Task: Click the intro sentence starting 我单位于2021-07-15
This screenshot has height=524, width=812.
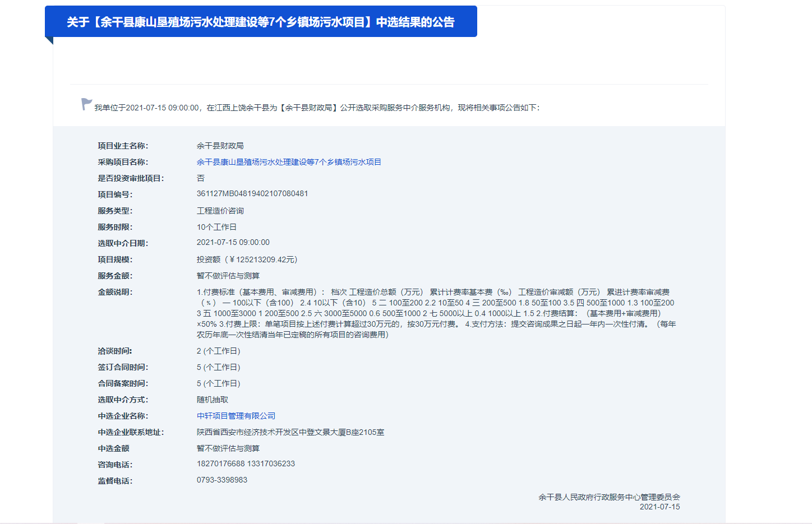Action: point(317,108)
